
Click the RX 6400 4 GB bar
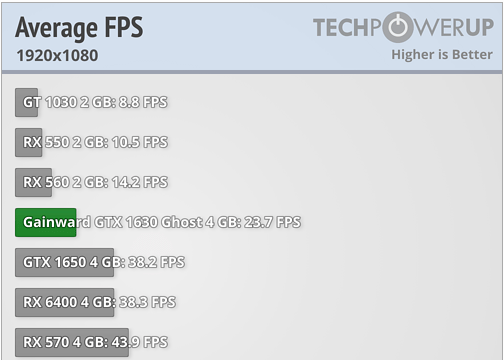[x=64, y=302]
